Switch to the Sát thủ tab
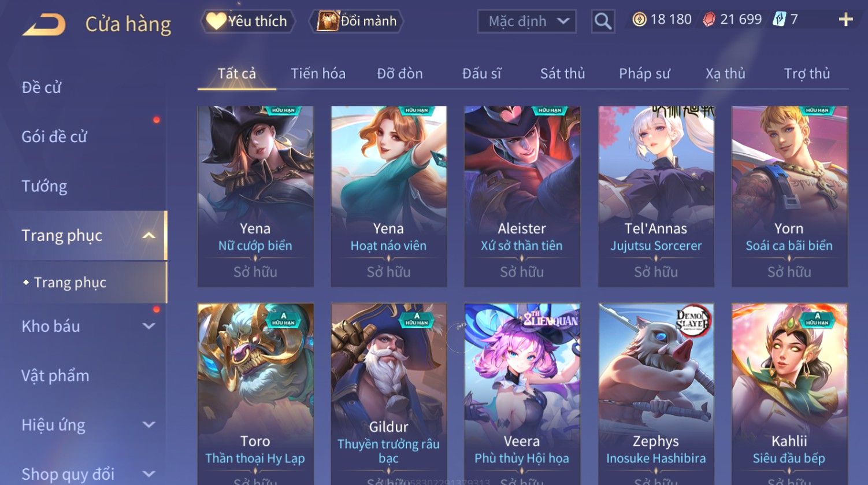868x485 pixels. 562,73
